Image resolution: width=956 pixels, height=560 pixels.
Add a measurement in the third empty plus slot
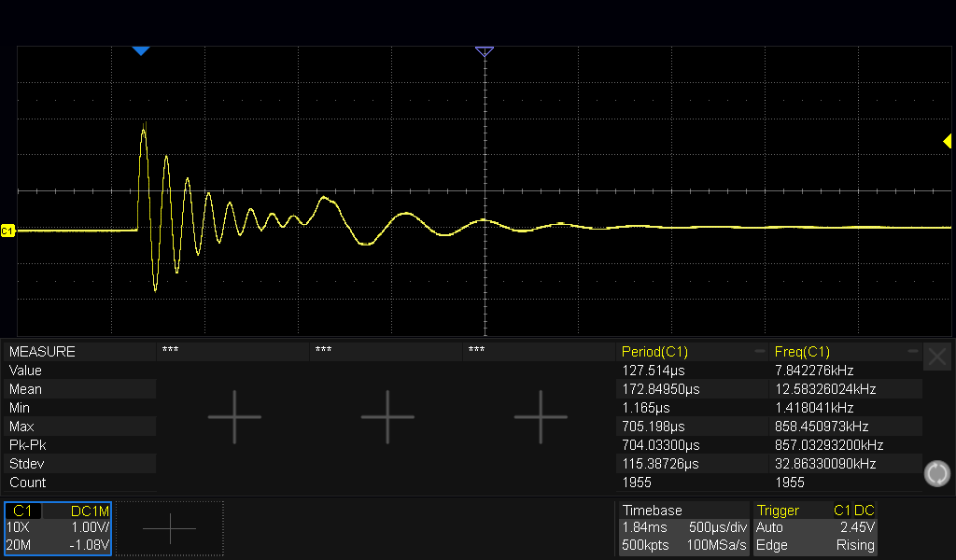[x=541, y=416]
